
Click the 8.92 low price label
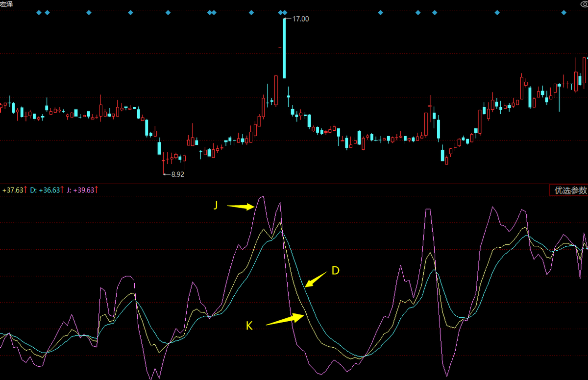[x=177, y=174]
